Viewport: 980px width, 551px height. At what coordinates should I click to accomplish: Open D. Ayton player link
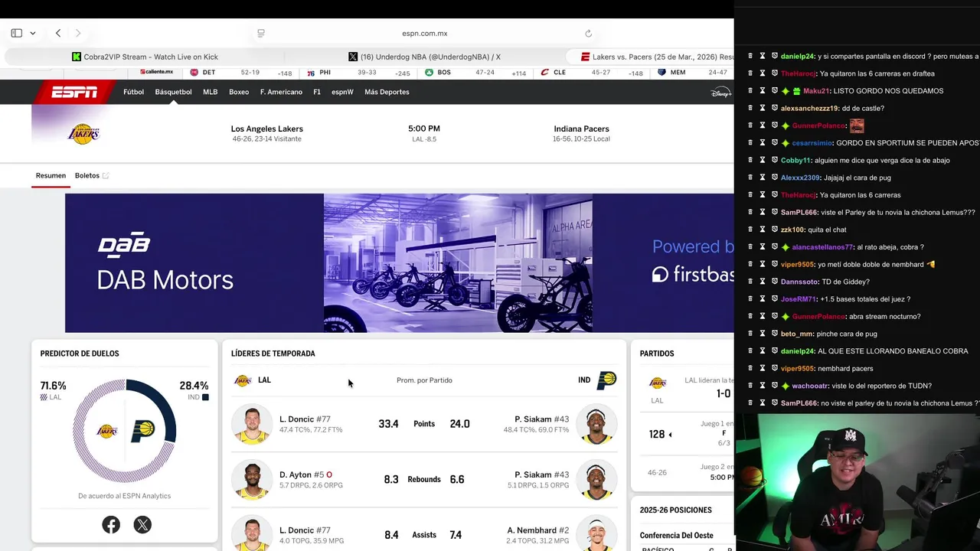[x=296, y=474]
